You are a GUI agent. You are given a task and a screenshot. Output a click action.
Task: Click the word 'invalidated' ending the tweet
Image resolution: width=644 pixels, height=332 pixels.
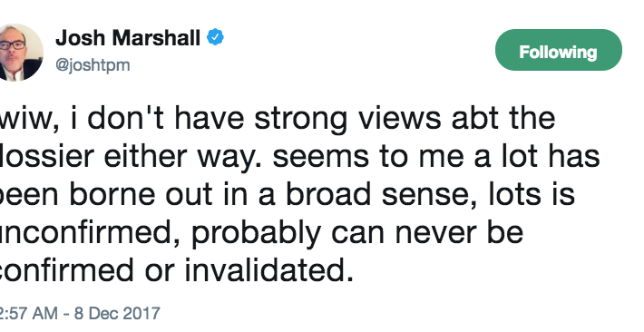pos(268,271)
